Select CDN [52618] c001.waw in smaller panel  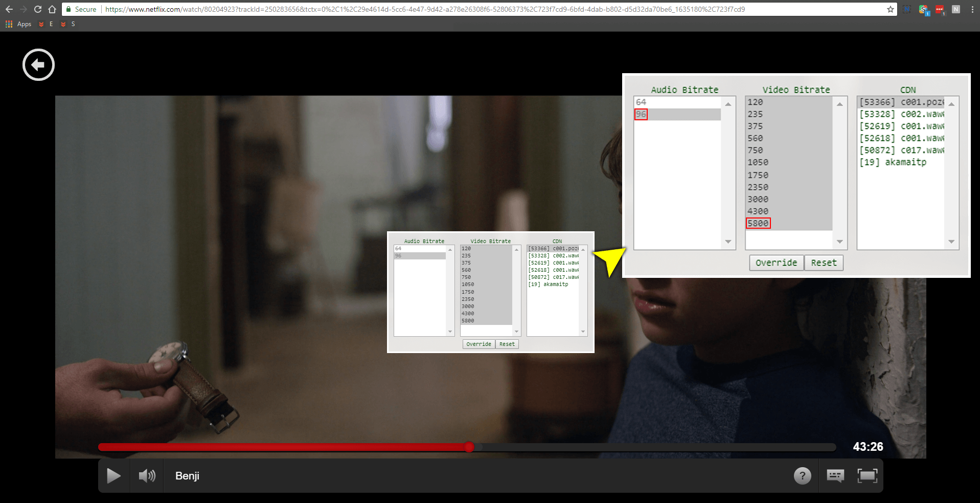pyautogui.click(x=553, y=270)
